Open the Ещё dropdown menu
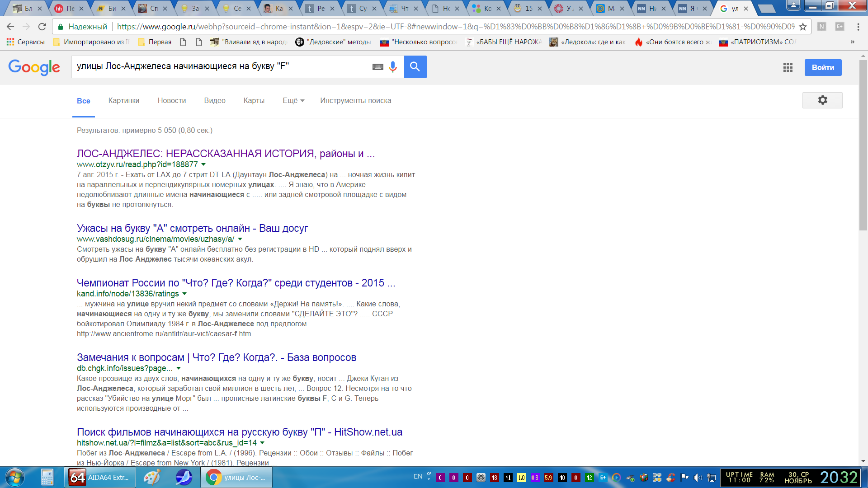Screen dimensions: 868x488 tap(293, 101)
